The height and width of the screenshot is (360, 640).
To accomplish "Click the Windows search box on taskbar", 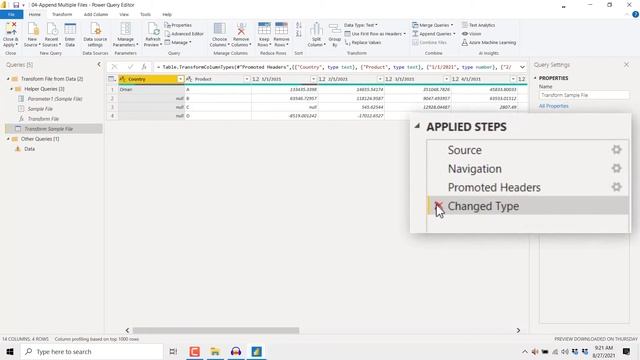I will 91,351.
